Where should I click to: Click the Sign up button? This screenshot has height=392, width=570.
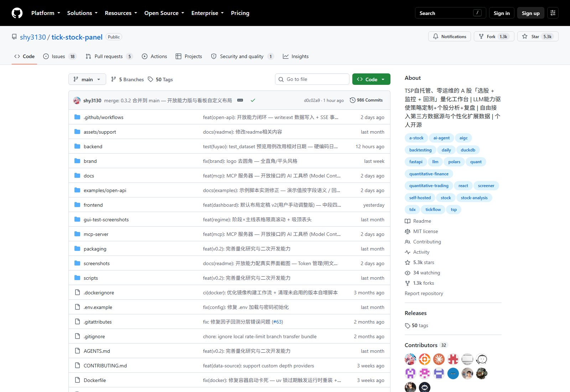(530, 13)
